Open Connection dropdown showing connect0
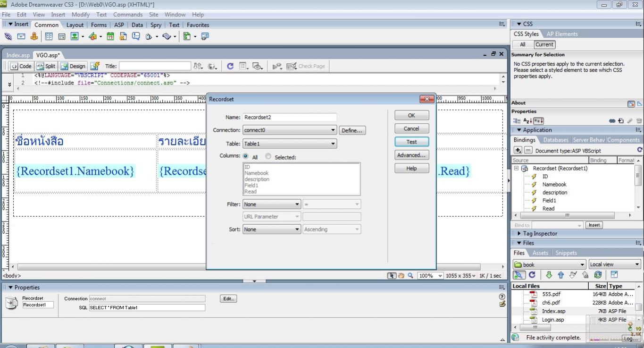The image size is (644, 348). point(290,130)
